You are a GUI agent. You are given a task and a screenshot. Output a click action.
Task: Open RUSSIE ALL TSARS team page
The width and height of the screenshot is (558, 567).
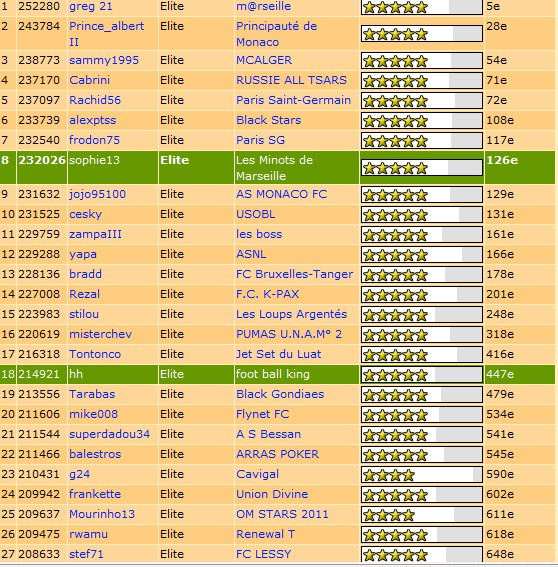coord(291,80)
